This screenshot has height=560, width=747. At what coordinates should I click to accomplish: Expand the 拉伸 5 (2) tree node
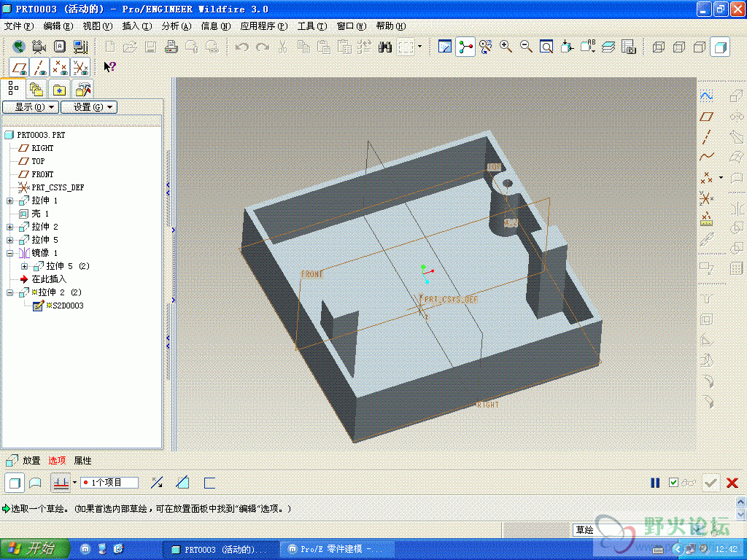pos(24,266)
